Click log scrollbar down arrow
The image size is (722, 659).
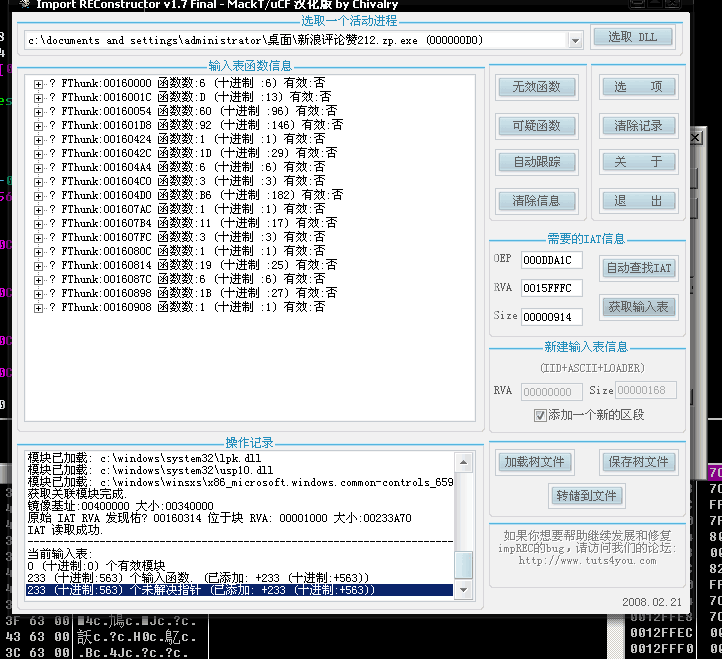click(464, 590)
